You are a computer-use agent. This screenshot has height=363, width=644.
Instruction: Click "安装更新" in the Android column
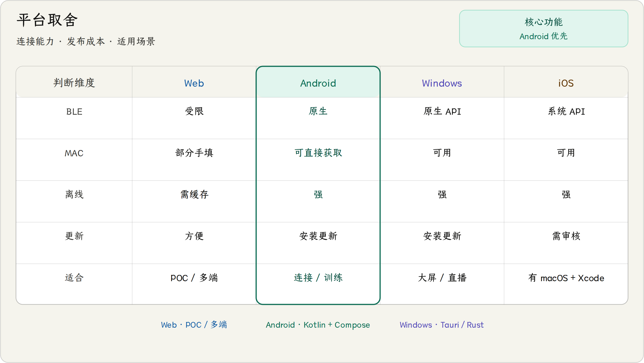click(x=318, y=236)
